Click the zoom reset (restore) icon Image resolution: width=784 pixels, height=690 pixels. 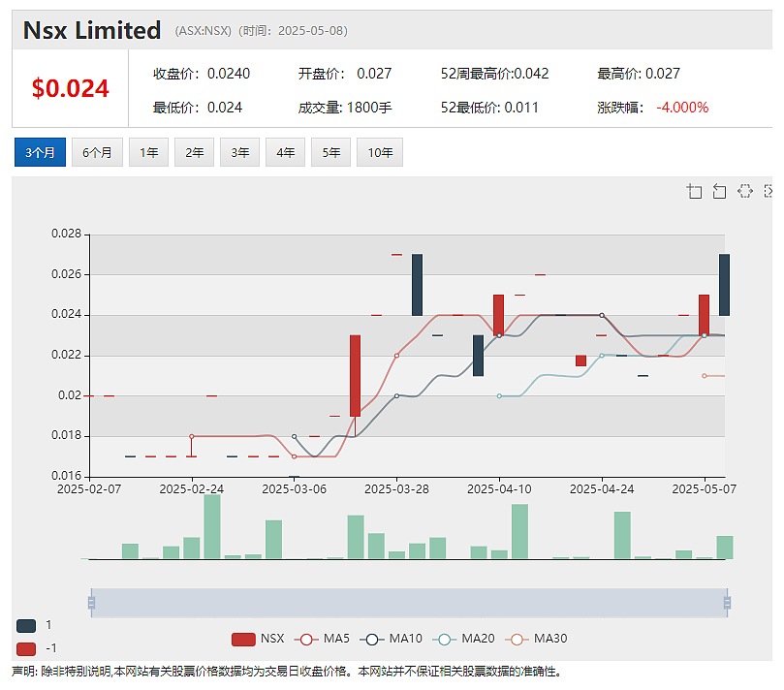[719, 191]
